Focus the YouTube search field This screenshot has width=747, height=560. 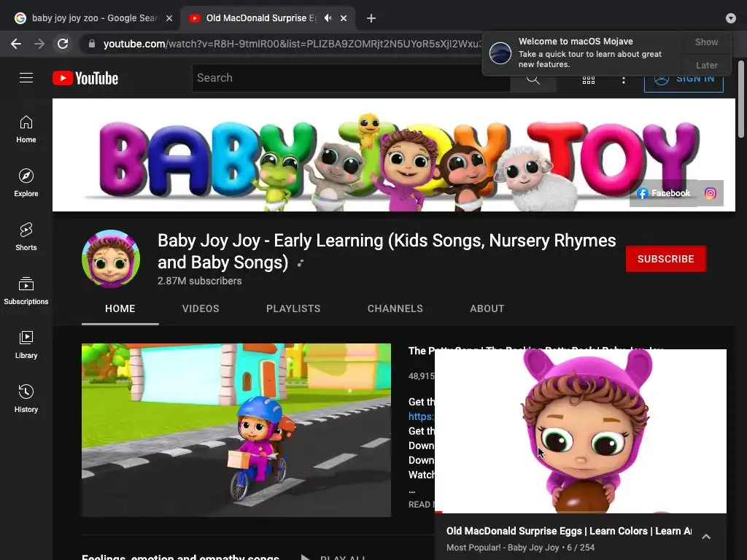pyautogui.click(x=351, y=78)
